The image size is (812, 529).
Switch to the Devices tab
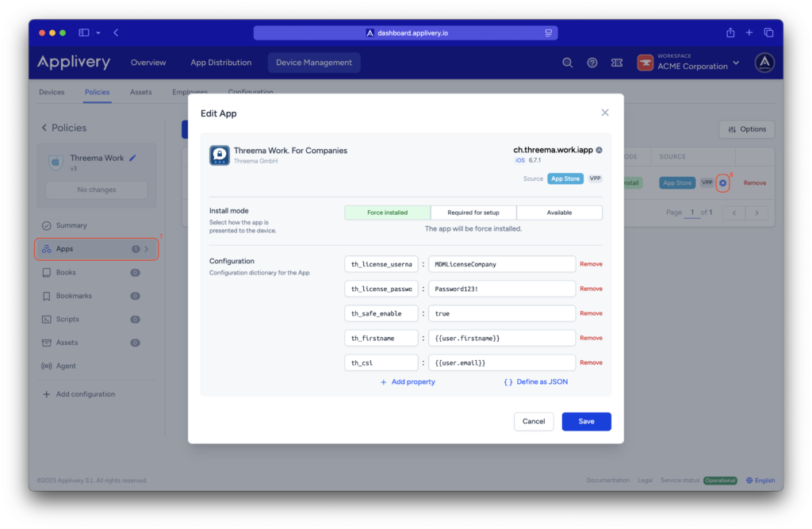(52, 92)
